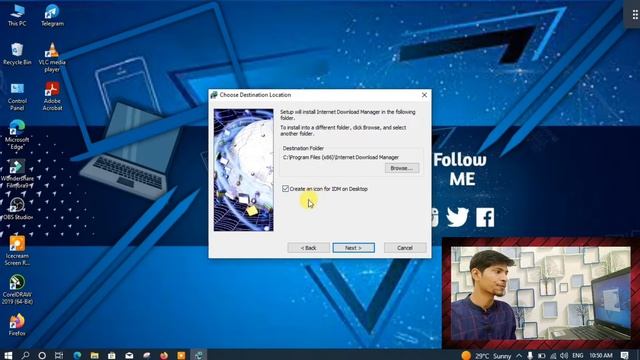The image size is (640, 360).
Task: Open battery status tray icon
Action: (541, 356)
